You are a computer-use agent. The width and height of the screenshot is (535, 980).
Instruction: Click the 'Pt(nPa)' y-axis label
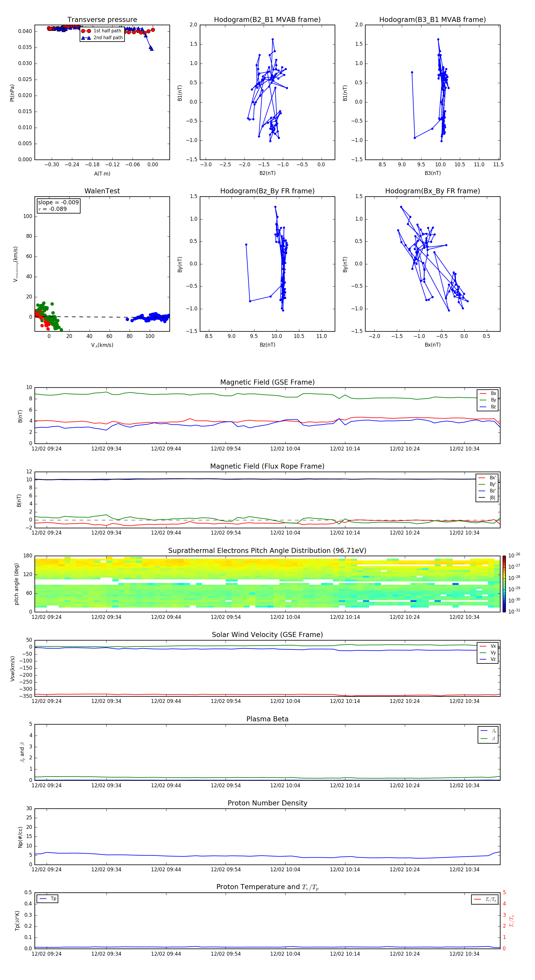point(12,93)
